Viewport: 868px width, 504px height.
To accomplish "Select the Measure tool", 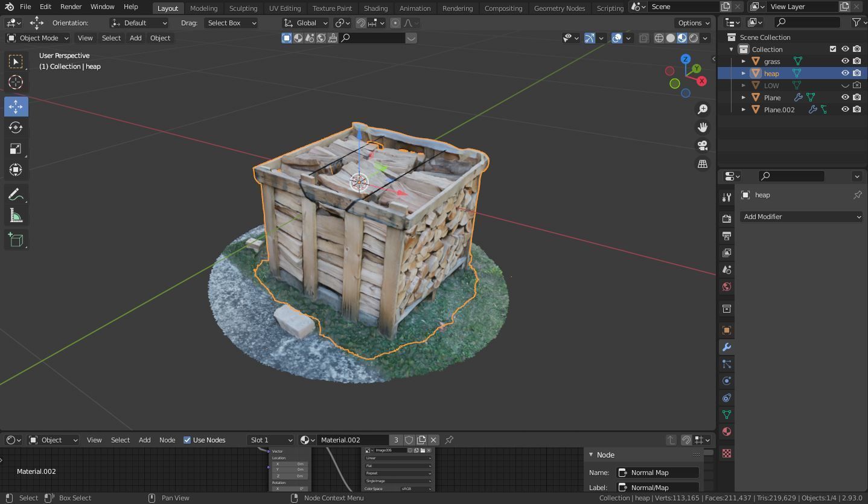I will point(16,215).
